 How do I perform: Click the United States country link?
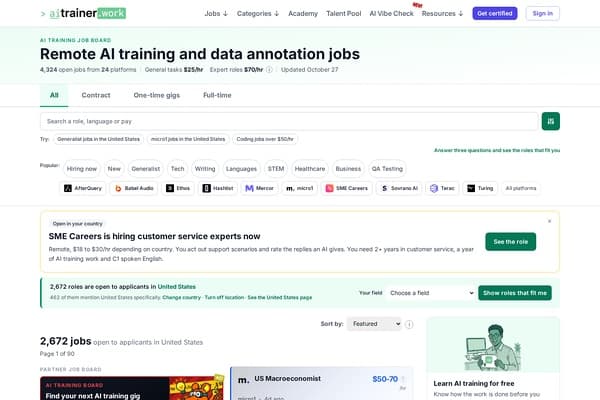coord(176,287)
